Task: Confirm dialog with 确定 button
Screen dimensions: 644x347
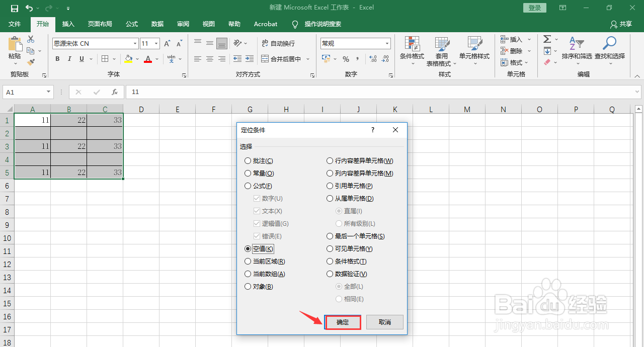Action: pyautogui.click(x=343, y=322)
